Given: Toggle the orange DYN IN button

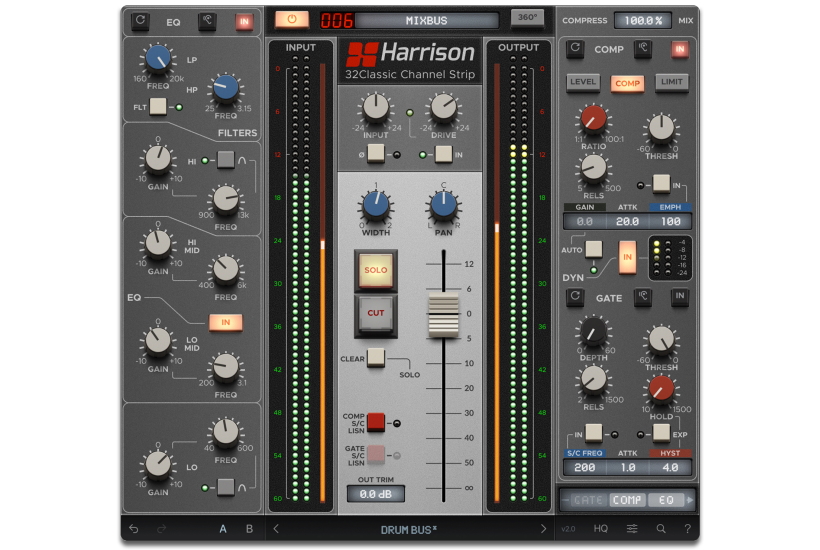Looking at the screenshot, I should click(x=628, y=257).
